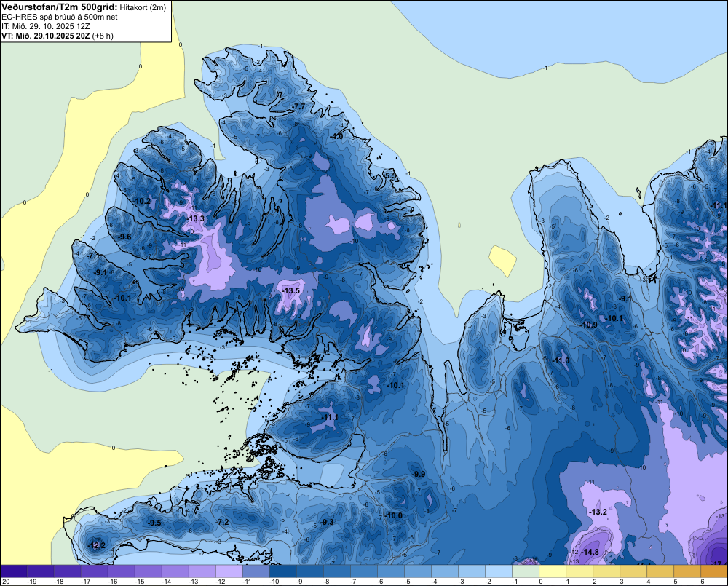Click the -10.0 temperature label
Viewport: 728px width, 586px height.
pyautogui.click(x=394, y=515)
